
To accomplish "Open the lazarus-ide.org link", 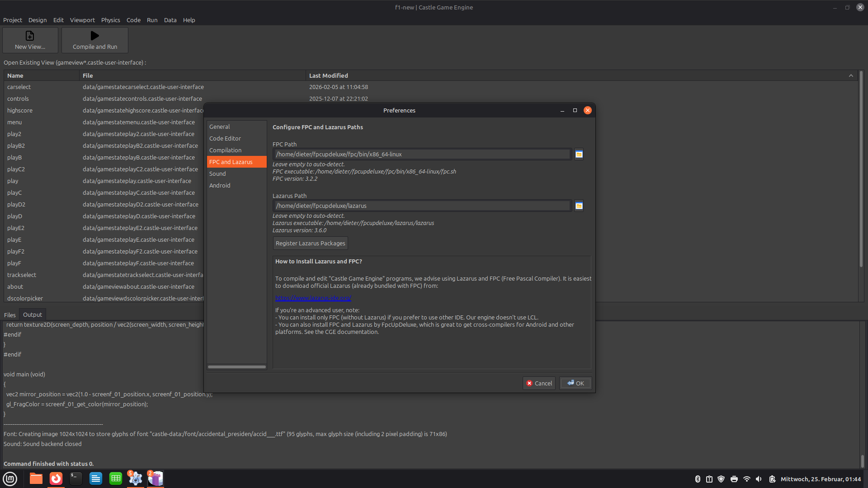I will [x=313, y=298].
